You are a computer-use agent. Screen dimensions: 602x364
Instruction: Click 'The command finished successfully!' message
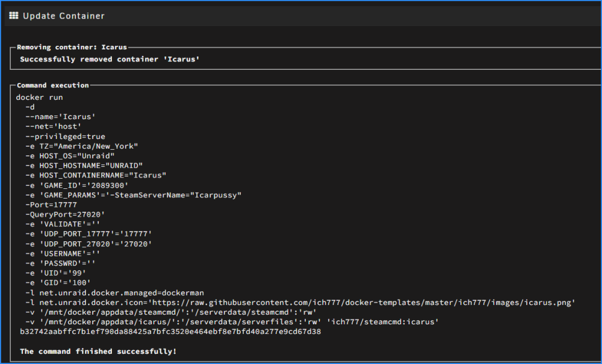98,352
